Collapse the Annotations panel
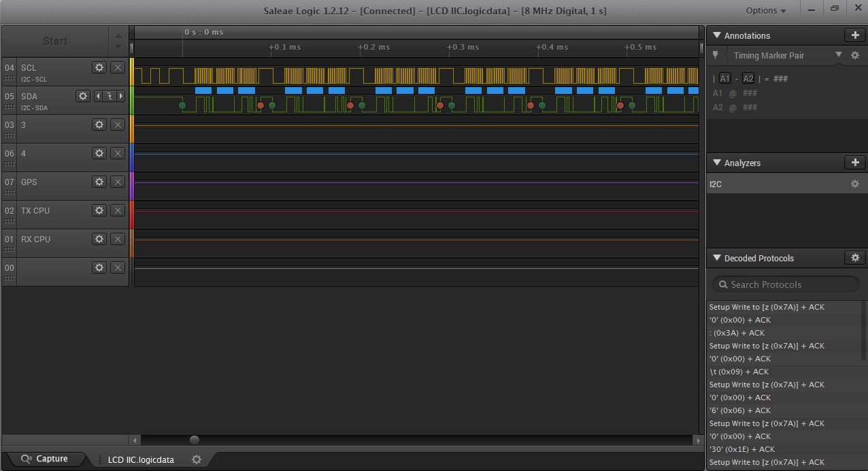The width and height of the screenshot is (868, 471). (716, 35)
